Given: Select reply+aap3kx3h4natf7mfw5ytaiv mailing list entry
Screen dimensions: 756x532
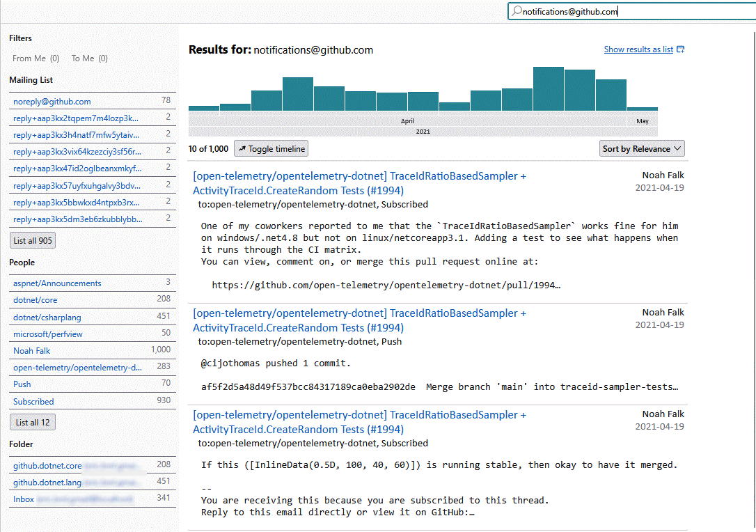Looking at the screenshot, I should (76, 135).
